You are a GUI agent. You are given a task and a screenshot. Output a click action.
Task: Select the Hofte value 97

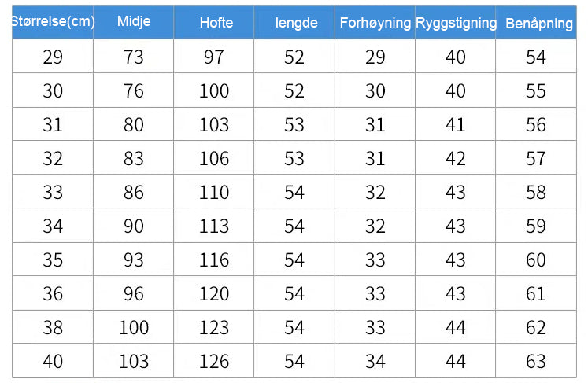(214, 57)
